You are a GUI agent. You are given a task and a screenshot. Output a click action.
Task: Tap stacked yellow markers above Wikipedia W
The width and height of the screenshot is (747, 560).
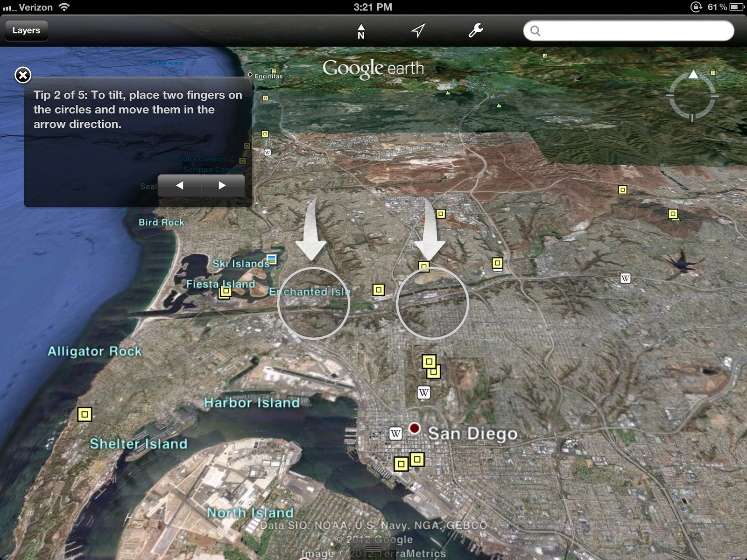431,366
